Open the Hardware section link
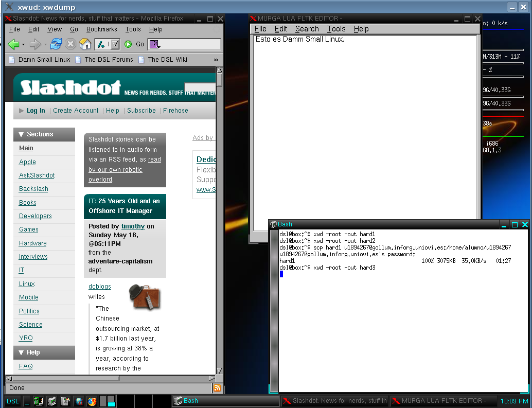Screen dimensions: 532x408 point(32,243)
